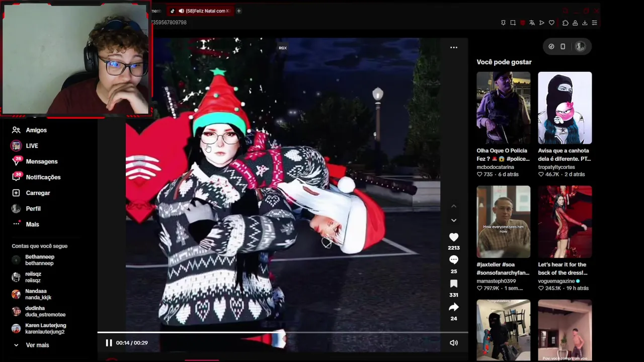Visit creator mamasteph0399
The height and width of the screenshot is (362, 644).
[x=496, y=281]
